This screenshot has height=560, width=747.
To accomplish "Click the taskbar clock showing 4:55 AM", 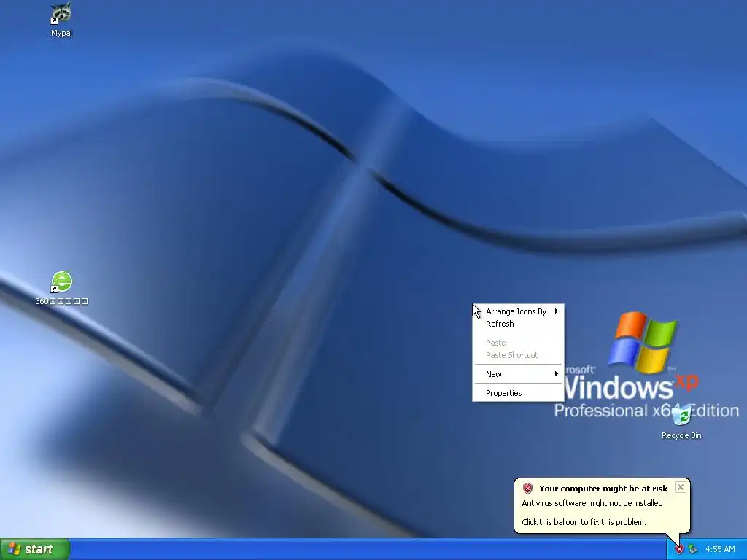I will click(720, 550).
